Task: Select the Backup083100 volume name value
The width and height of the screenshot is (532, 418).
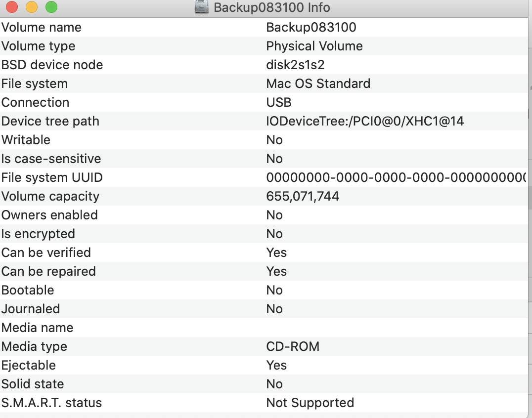Action: (311, 27)
